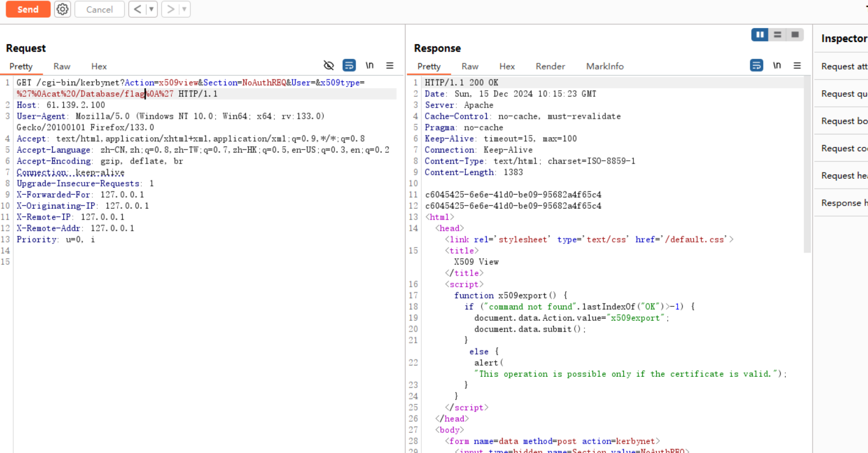Toggle the \n newline display in Response
The height and width of the screenshot is (453, 868).
[x=777, y=66]
